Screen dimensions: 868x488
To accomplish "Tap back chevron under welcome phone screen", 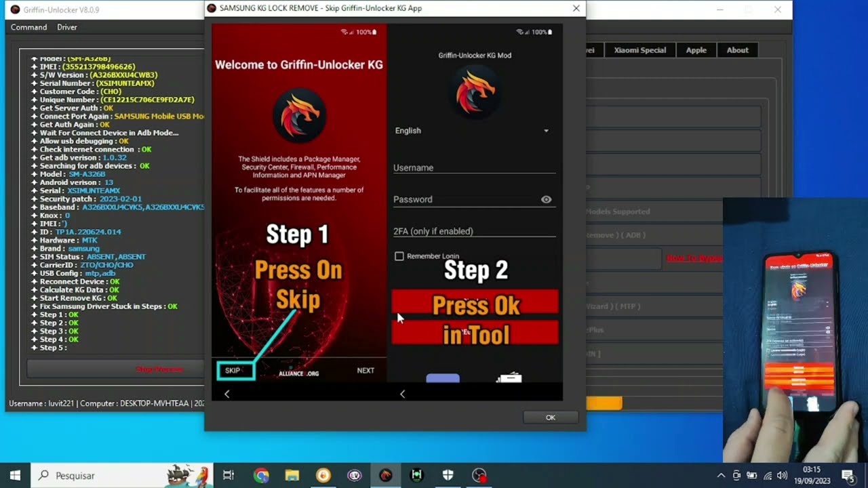I will click(x=226, y=394).
